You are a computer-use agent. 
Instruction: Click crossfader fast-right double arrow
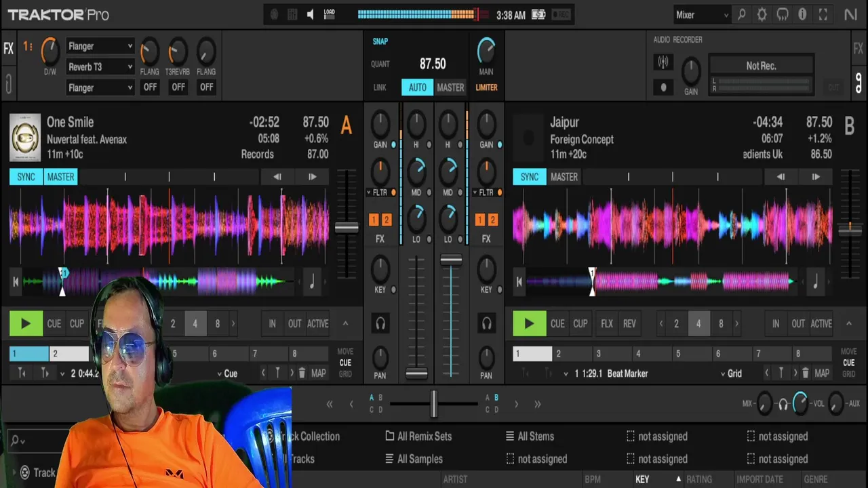(x=537, y=404)
